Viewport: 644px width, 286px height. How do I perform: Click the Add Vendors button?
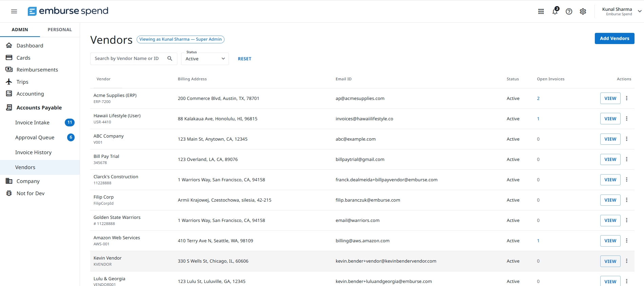tap(614, 38)
